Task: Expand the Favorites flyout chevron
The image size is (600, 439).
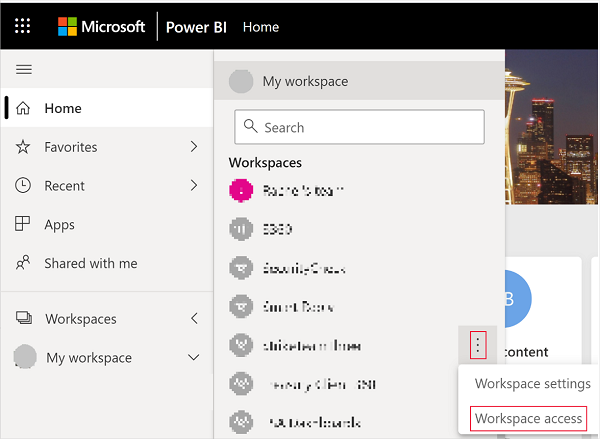Action: 194,147
